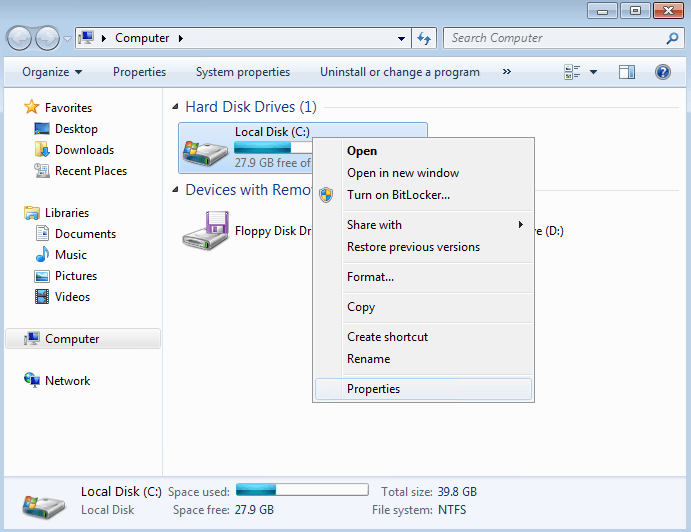
Task: Click System properties in the toolbar
Action: (x=242, y=72)
